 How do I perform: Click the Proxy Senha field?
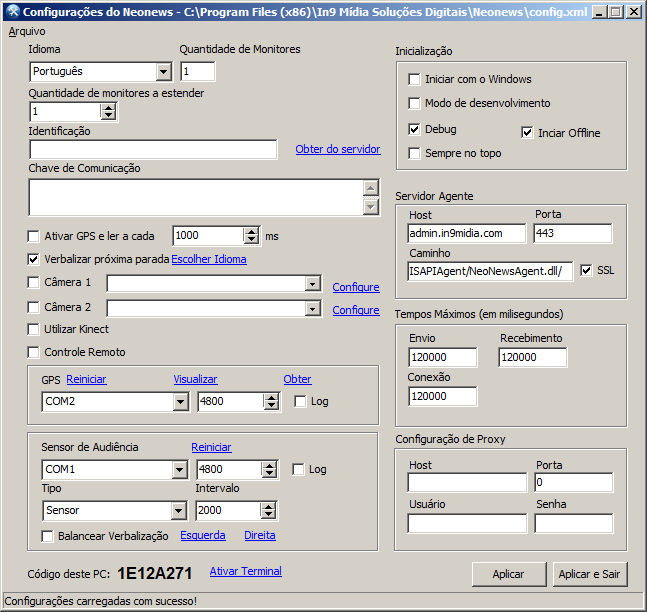(574, 523)
